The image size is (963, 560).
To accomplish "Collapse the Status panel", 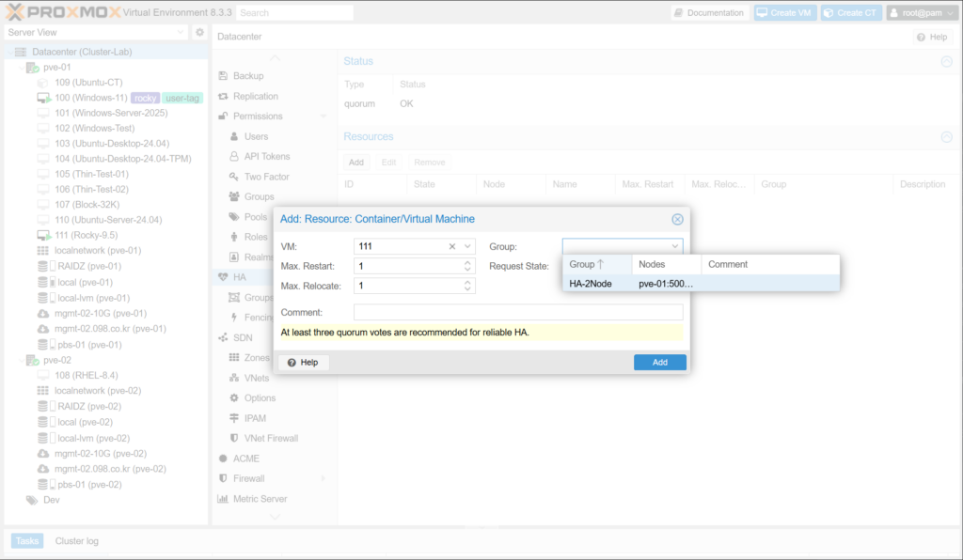I will [x=946, y=61].
